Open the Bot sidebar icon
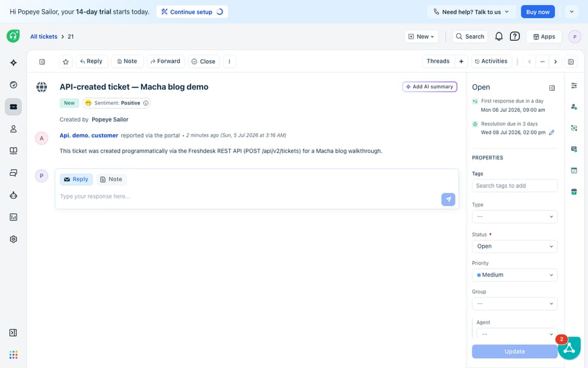Viewport: 588px width, 368px height. coord(14,195)
